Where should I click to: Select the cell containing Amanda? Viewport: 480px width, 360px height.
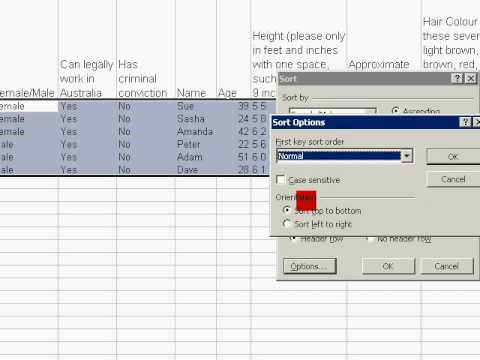click(x=196, y=131)
